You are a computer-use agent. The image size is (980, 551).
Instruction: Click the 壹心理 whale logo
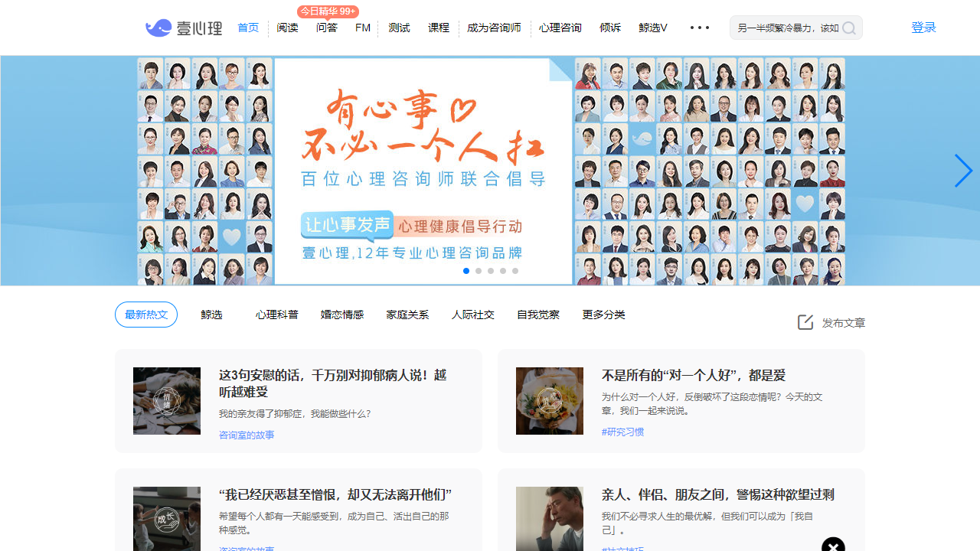point(184,28)
